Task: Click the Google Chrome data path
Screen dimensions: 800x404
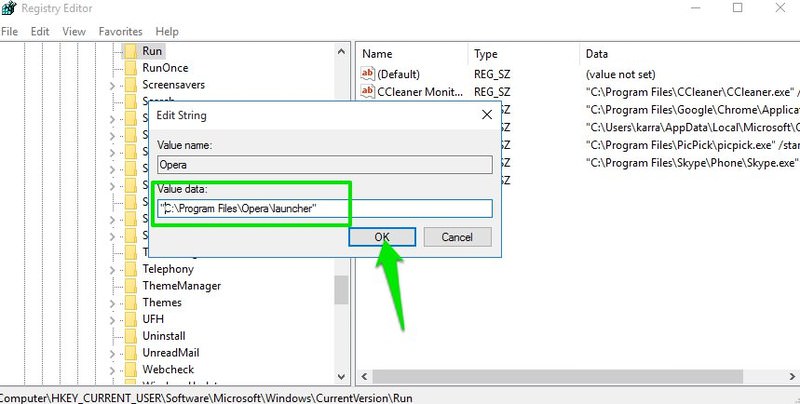Action: [x=692, y=110]
